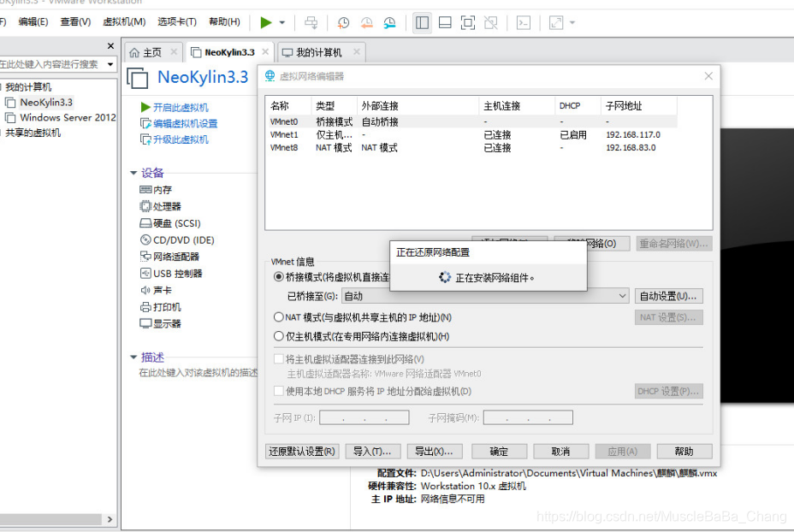Open the stretch display dropdown arrow
The image size is (794, 532).
pos(572,23)
